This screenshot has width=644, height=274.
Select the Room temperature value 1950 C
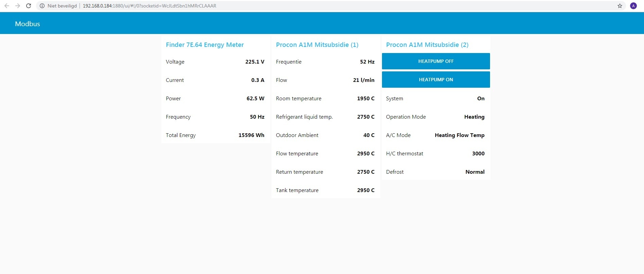tap(366, 98)
